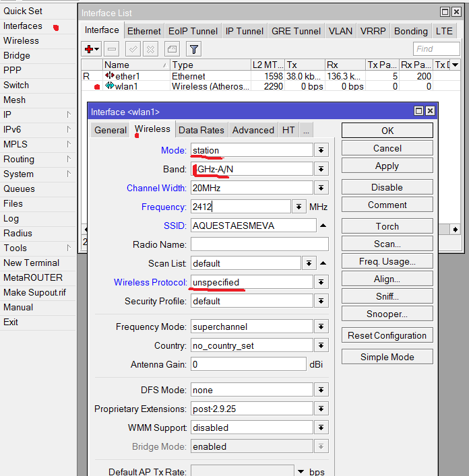Open the LTE tab
469x476 pixels.
tap(444, 31)
